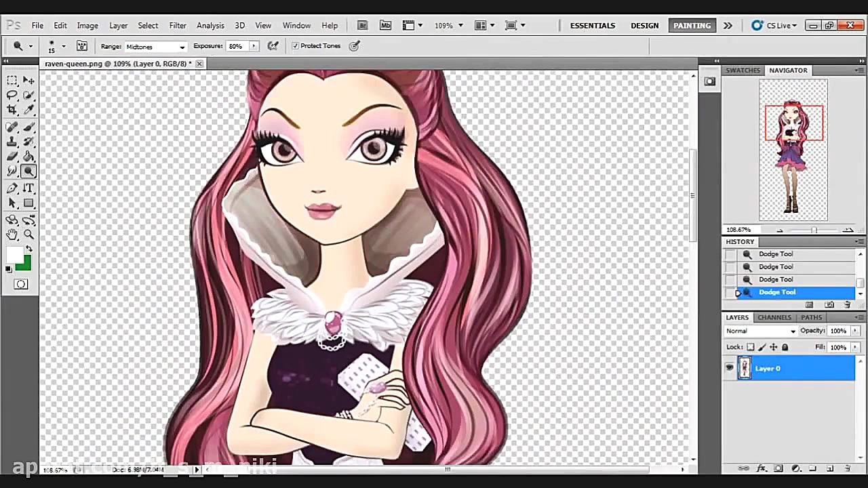Select the Lasso tool

click(12, 96)
